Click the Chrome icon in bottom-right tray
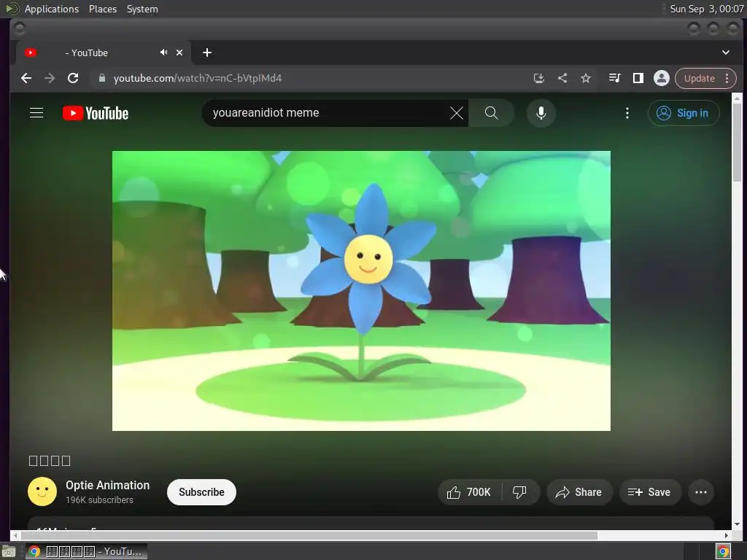This screenshot has width=747, height=560. [723, 552]
